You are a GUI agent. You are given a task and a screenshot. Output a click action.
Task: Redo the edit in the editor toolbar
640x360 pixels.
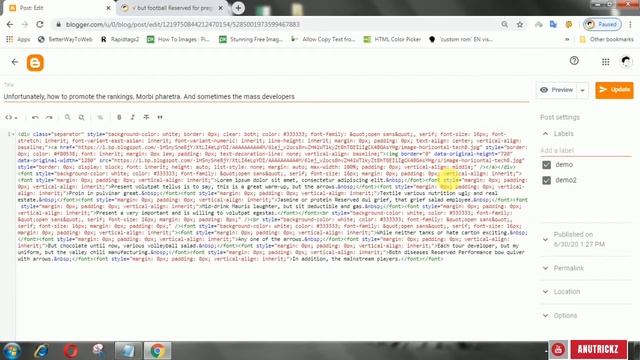[49, 118]
